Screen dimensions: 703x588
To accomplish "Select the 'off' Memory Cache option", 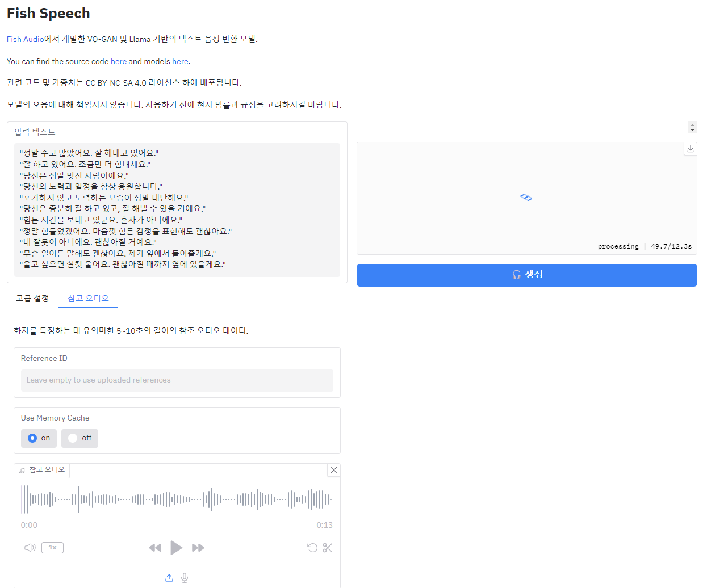I will tap(79, 438).
